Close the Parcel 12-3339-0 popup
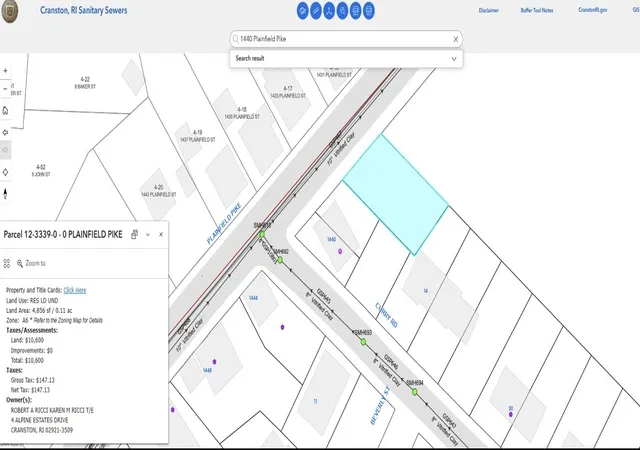Screen dimensions: 640x450 [161, 234]
